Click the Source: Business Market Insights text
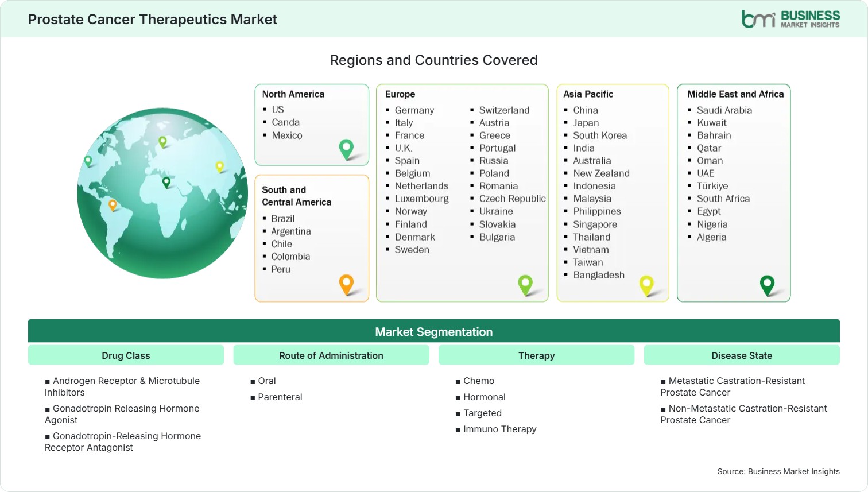868x492 pixels. tap(778, 471)
